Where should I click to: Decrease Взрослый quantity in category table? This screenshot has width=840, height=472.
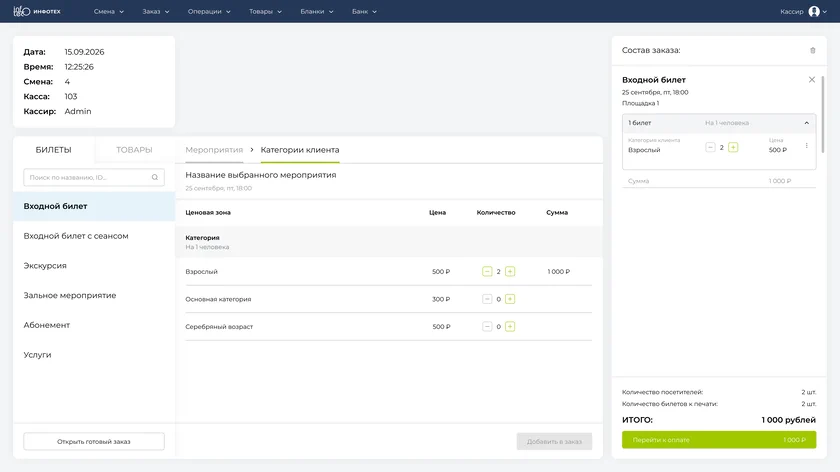(x=487, y=272)
